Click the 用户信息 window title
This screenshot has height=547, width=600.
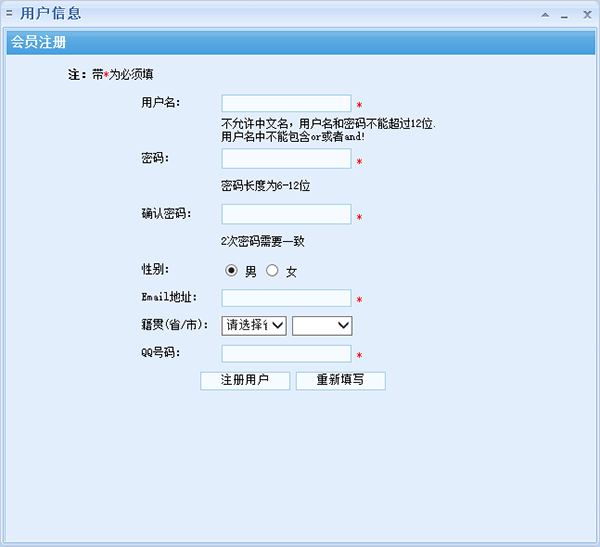tap(50, 14)
